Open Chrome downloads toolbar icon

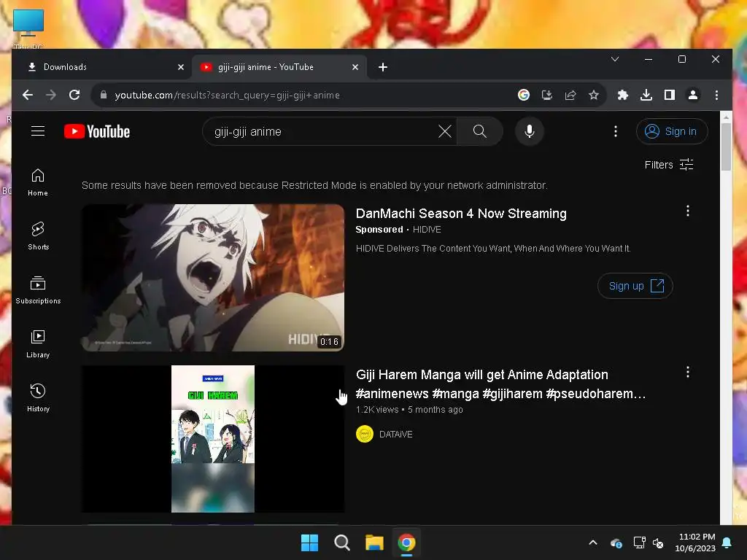pos(646,95)
